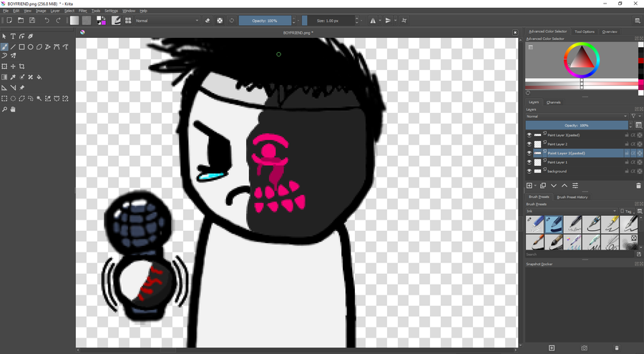This screenshot has height=354, width=644.
Task: Activate the Transform tool
Action: pos(4,66)
